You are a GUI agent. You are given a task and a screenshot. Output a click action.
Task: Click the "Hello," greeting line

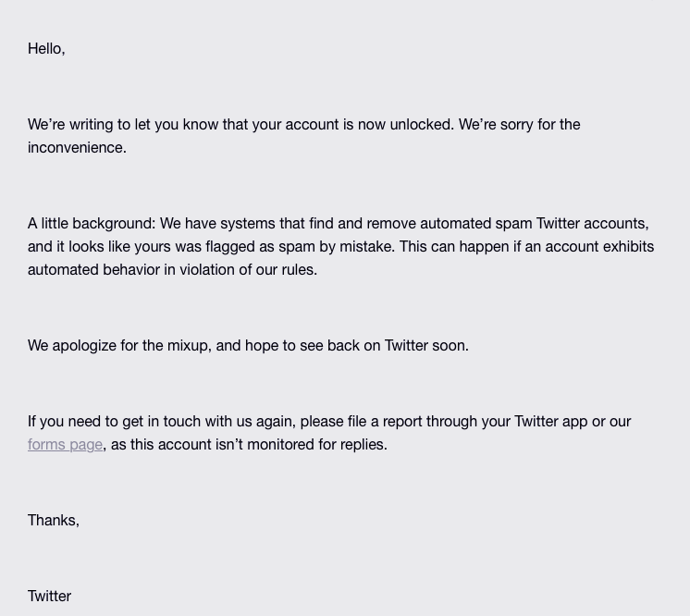pos(46,49)
